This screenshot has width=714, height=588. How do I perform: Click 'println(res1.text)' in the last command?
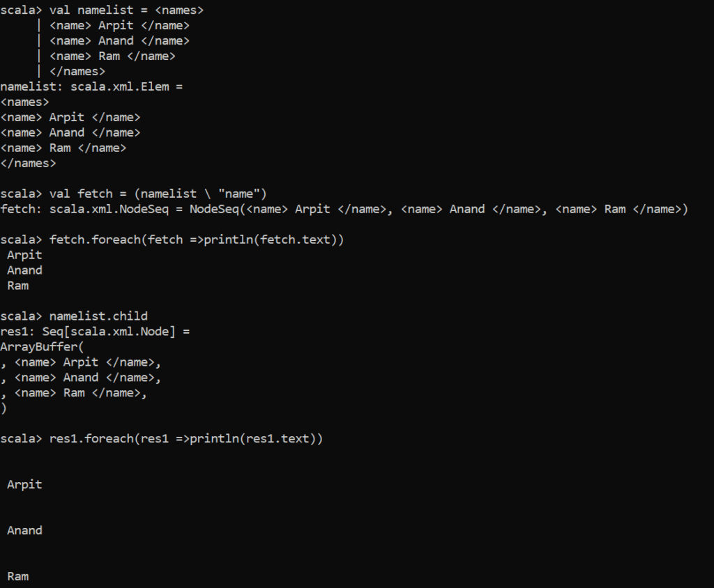click(x=256, y=439)
